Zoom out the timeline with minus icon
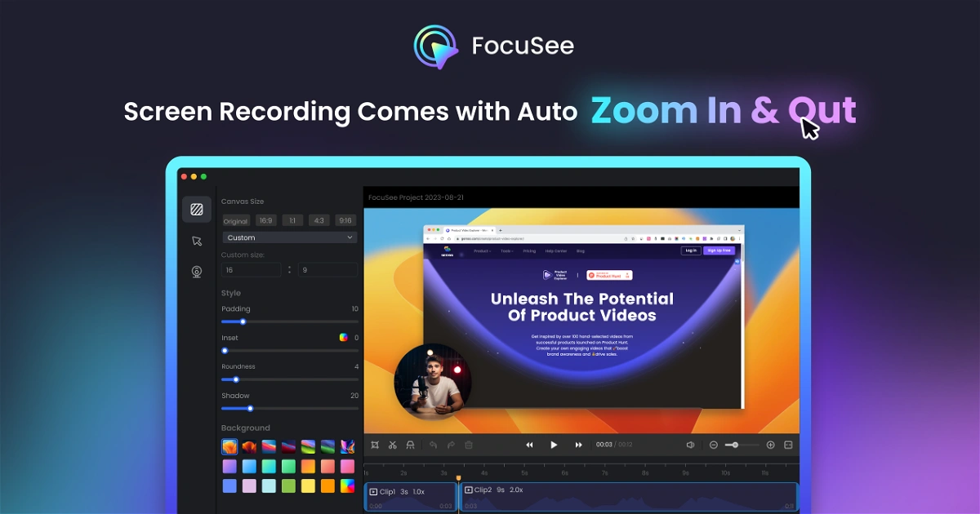The width and height of the screenshot is (980, 514). click(713, 445)
